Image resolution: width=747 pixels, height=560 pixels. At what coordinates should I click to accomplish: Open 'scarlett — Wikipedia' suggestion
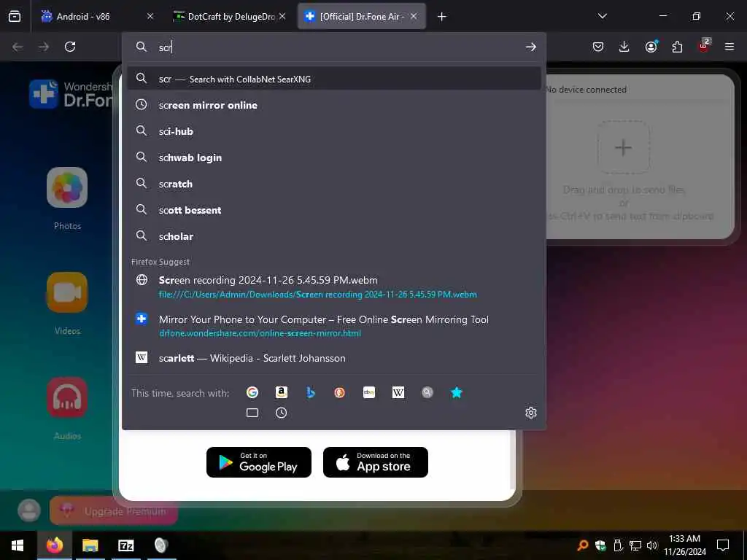(x=334, y=358)
